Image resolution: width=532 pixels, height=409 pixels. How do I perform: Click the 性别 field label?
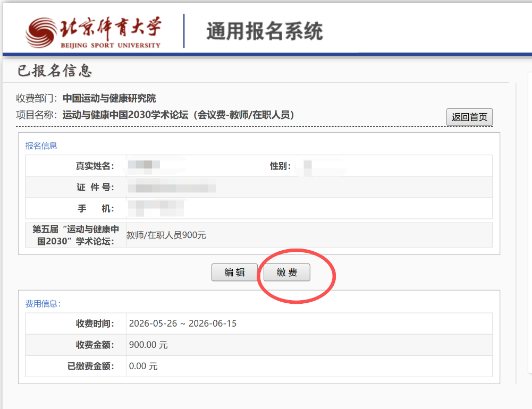coord(280,166)
